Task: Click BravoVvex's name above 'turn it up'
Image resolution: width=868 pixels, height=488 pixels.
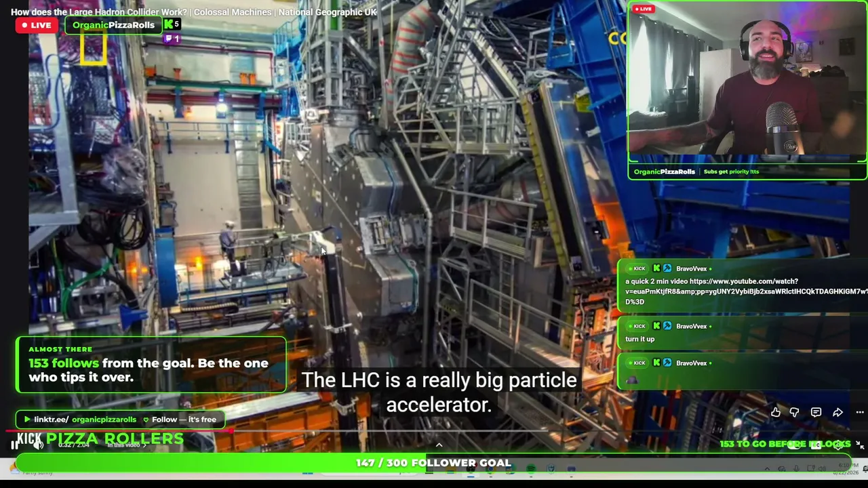Action: pos(692,326)
